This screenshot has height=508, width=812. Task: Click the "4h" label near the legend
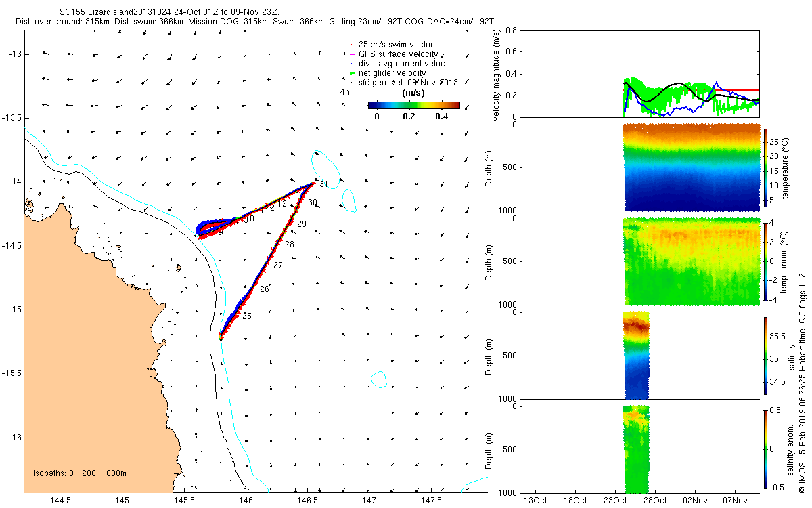[345, 92]
